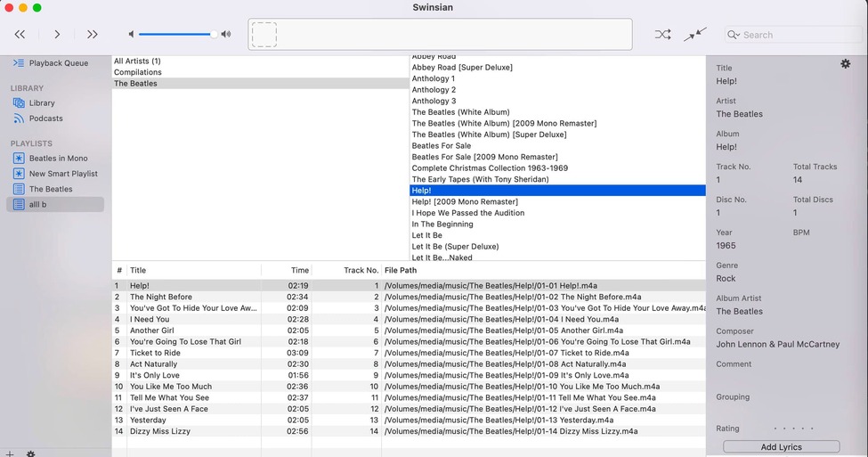Select track I Need You
The width and height of the screenshot is (868, 457).
[x=409, y=320]
